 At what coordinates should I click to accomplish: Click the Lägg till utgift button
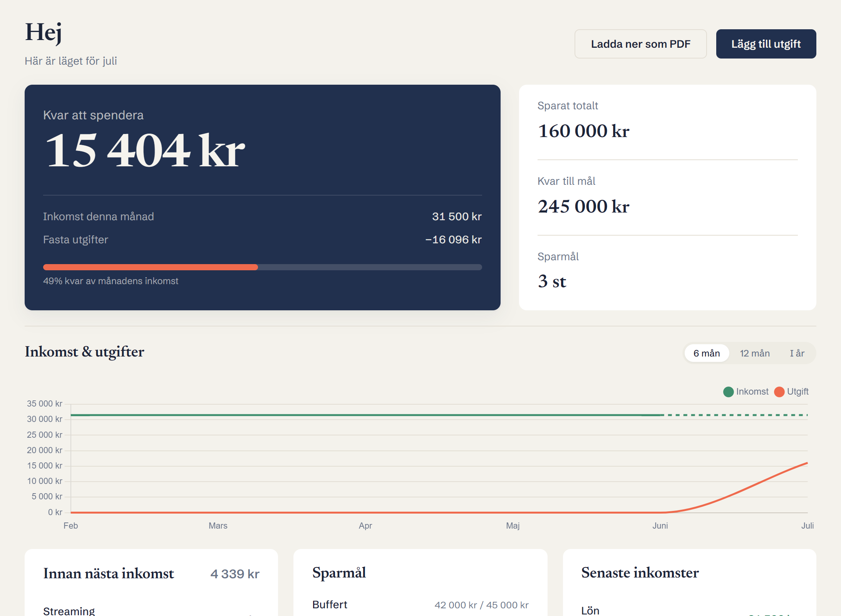pos(766,44)
